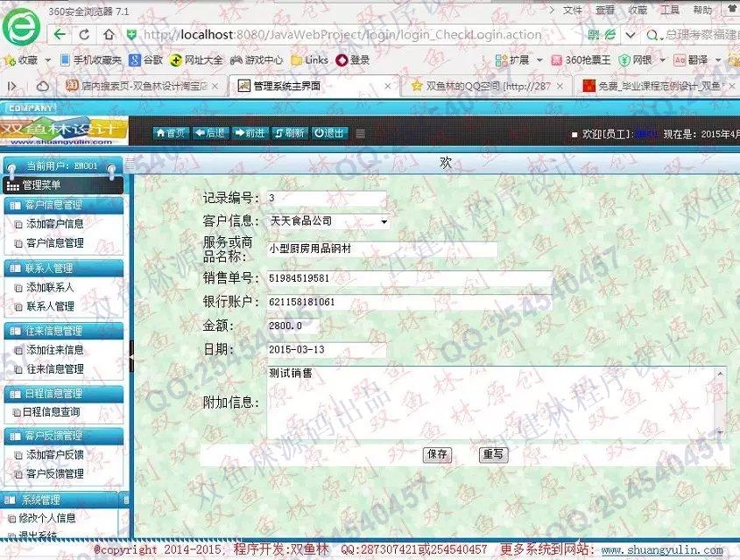Image resolution: width=740 pixels, height=560 pixels.
Task: Toggle the 往来信息管理 section header
Action: point(63,331)
